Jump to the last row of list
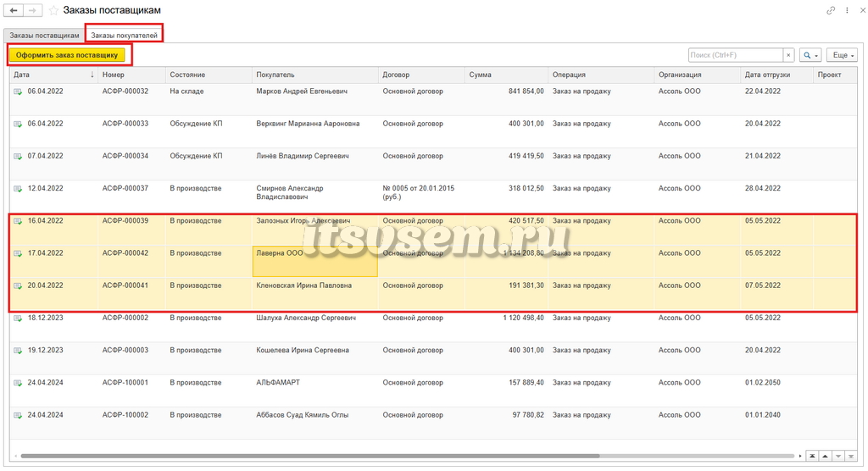This screenshot has height=471, width=868. tap(851, 456)
